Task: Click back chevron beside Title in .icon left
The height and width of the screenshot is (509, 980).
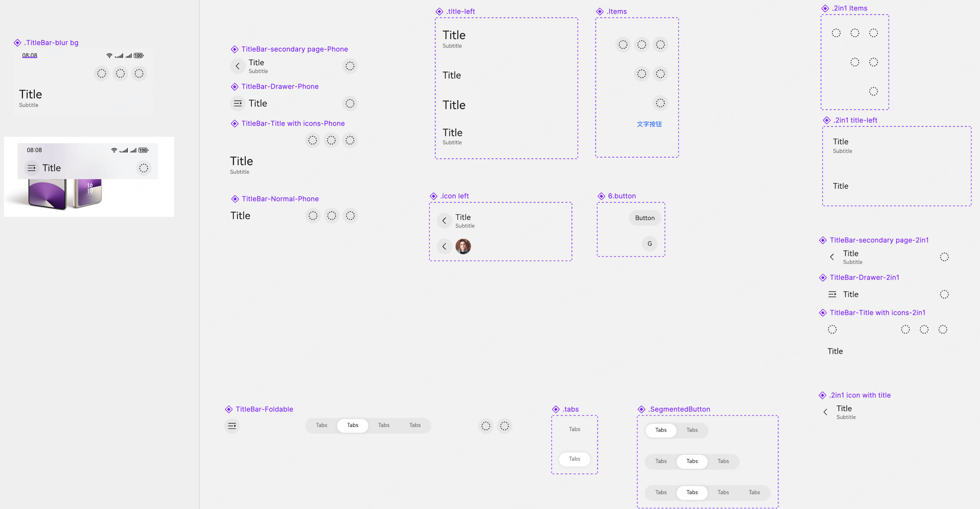Action: pyautogui.click(x=444, y=221)
